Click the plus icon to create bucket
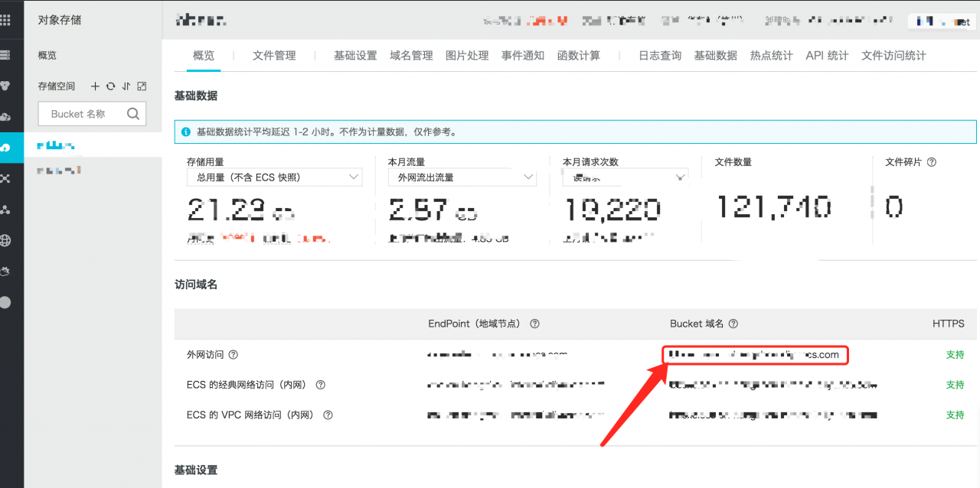Image resolution: width=980 pixels, height=488 pixels. click(x=96, y=86)
